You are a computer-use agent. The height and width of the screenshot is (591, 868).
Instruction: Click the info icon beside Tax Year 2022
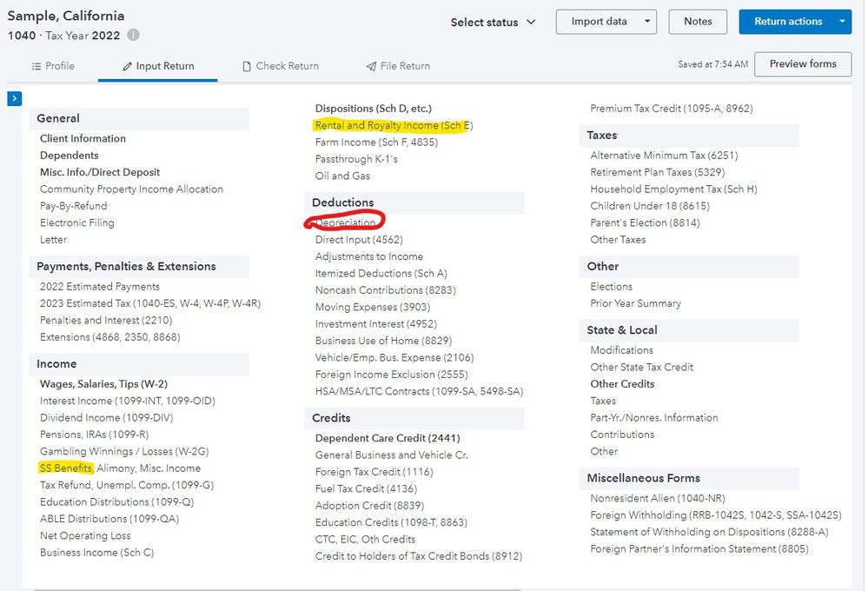pyautogui.click(x=133, y=36)
